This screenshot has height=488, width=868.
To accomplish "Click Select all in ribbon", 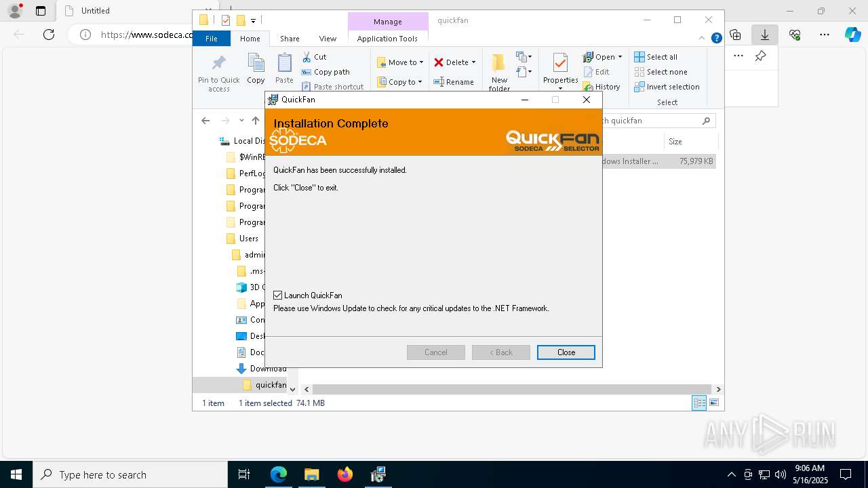I will [656, 57].
